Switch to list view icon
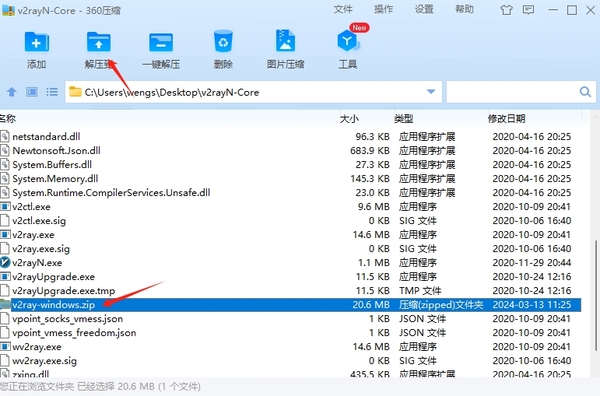This screenshot has width=600, height=396. coord(52,92)
